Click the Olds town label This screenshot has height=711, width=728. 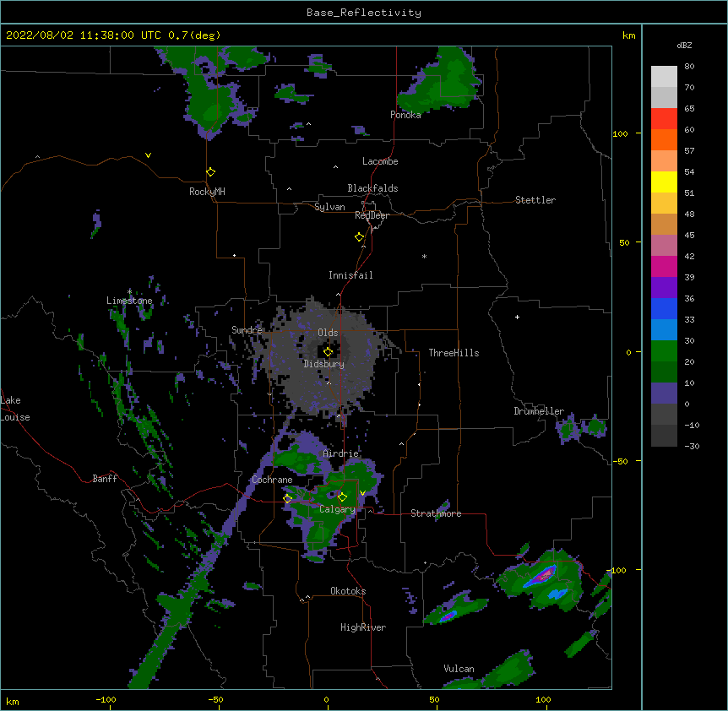[x=328, y=333]
